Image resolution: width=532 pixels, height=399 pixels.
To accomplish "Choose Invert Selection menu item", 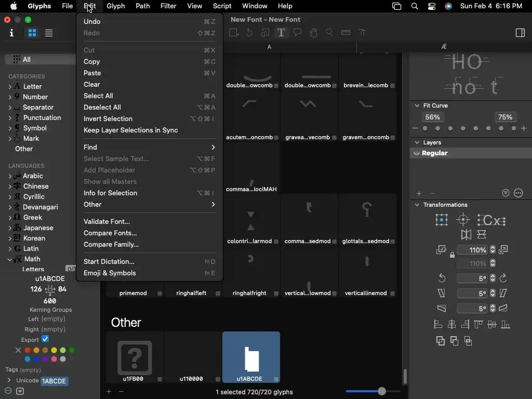I will (149, 119).
